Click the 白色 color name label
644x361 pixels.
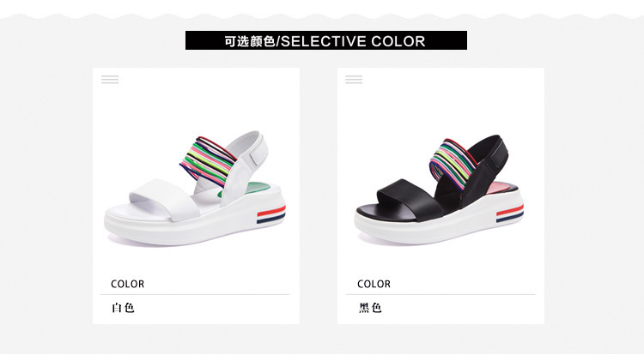pyautogui.click(x=123, y=308)
